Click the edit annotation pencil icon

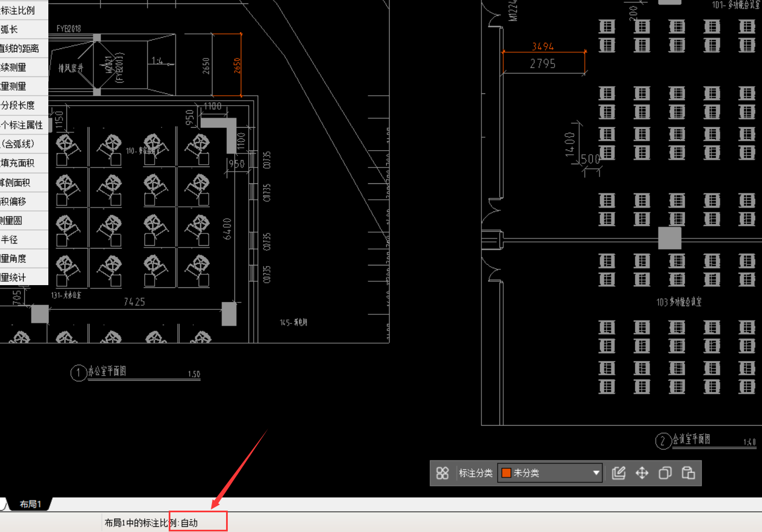pyautogui.click(x=619, y=473)
